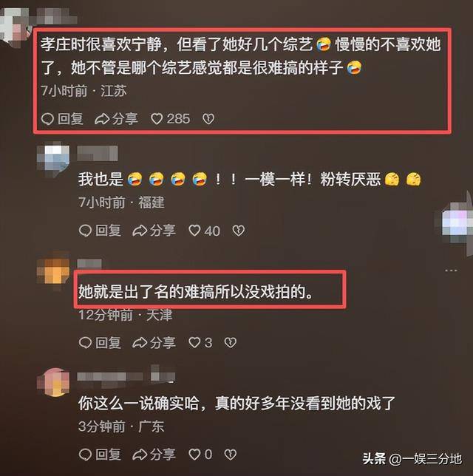Like the 285-likes Jiangsu comment
The image size is (473, 476).
click(x=170, y=119)
